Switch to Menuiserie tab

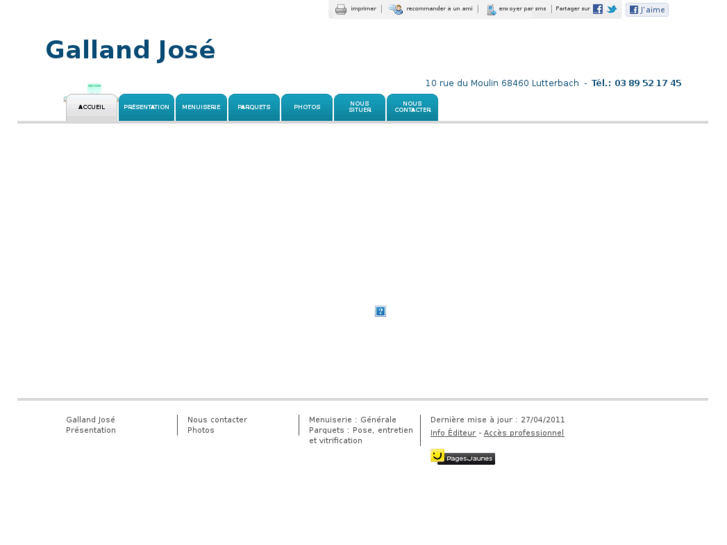pos(201,108)
